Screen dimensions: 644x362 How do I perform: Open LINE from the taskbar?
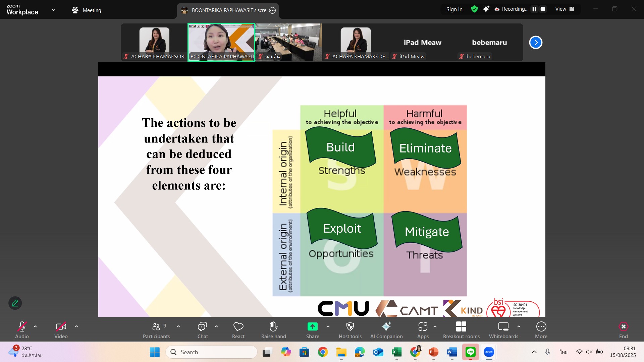point(470,352)
